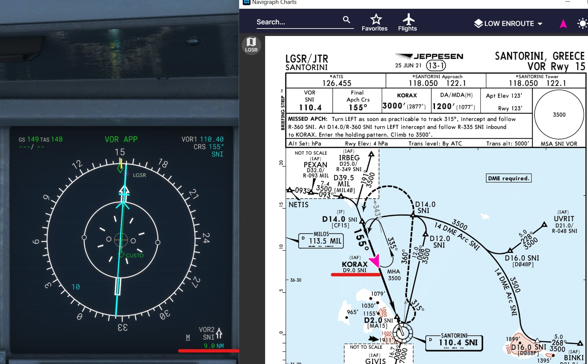The height and width of the screenshot is (364, 588).
Task: Click the TAS 148 airspeed readout
Action: pyautogui.click(x=51, y=139)
